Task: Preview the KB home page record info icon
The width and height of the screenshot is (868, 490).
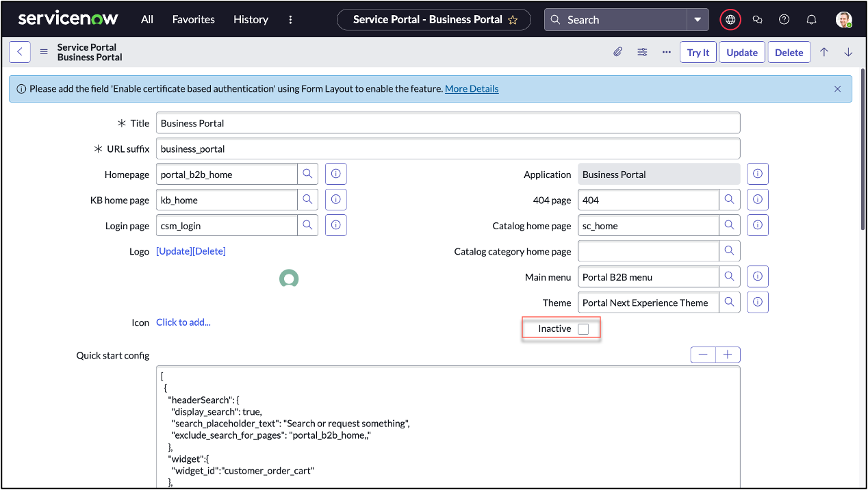Action: point(336,200)
